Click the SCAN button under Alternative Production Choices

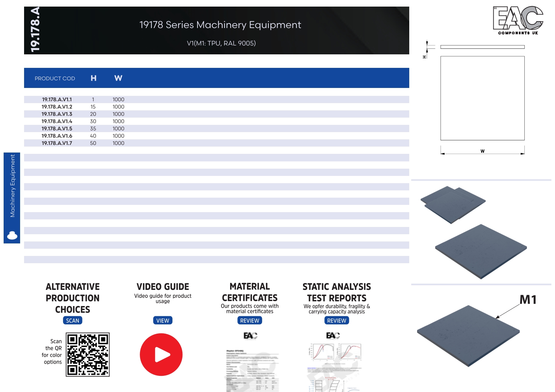73,321
